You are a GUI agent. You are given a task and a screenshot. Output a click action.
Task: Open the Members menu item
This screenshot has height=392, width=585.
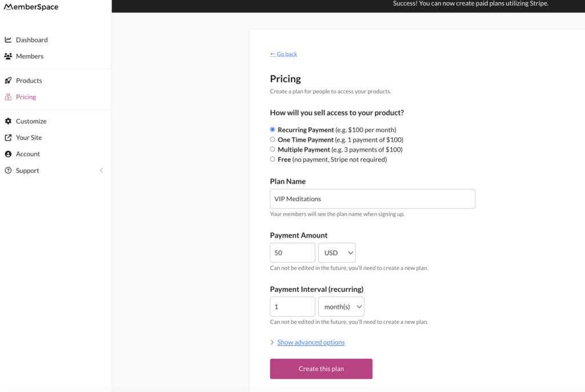point(29,57)
